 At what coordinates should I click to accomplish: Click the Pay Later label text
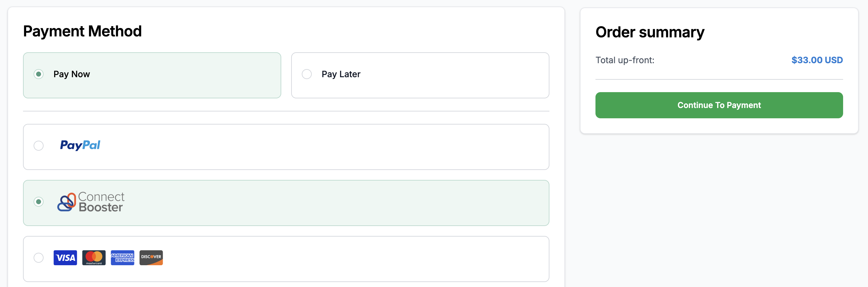pyautogui.click(x=341, y=74)
